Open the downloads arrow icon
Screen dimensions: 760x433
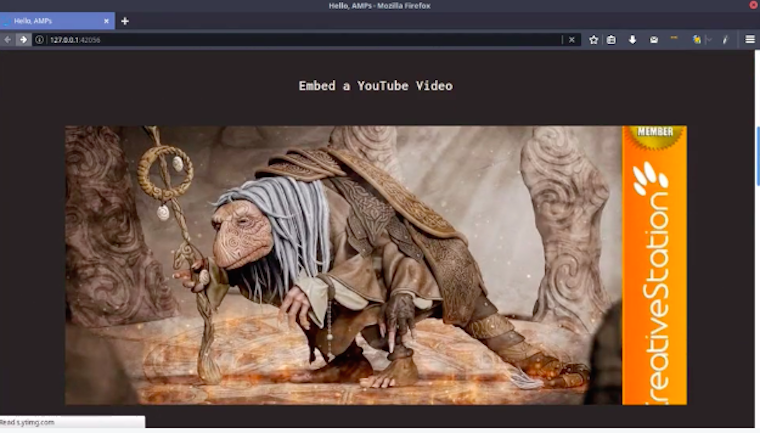[x=633, y=40]
